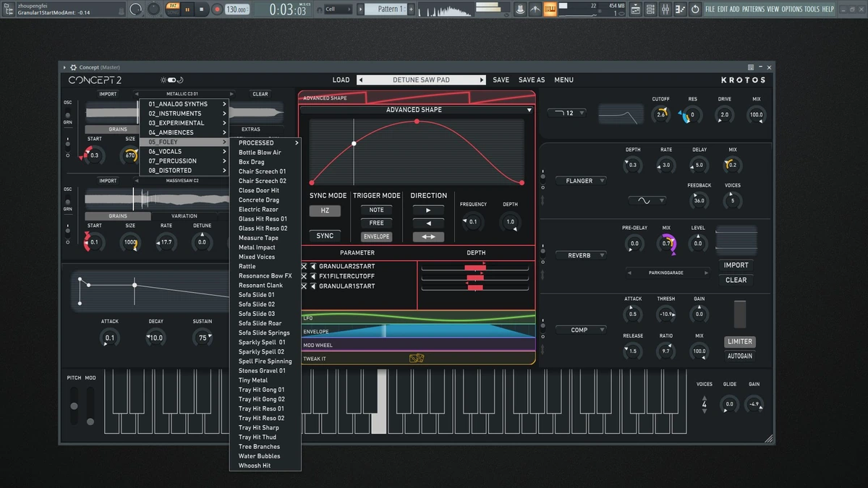Viewport: 868px width, 488px height.
Task: Select forward direction arrow button
Action: (428, 210)
